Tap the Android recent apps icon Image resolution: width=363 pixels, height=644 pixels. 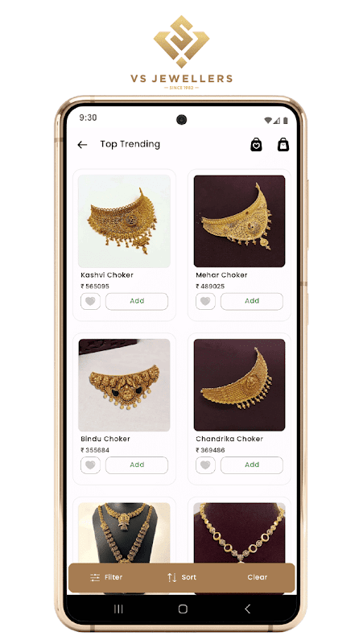pos(118,609)
